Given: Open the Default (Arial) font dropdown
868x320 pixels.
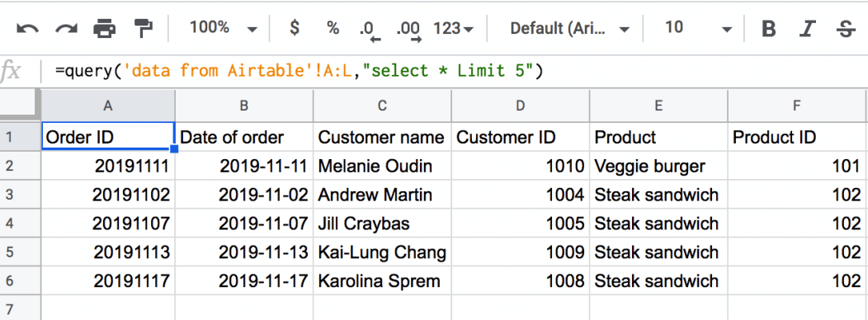Looking at the screenshot, I should coord(569,28).
